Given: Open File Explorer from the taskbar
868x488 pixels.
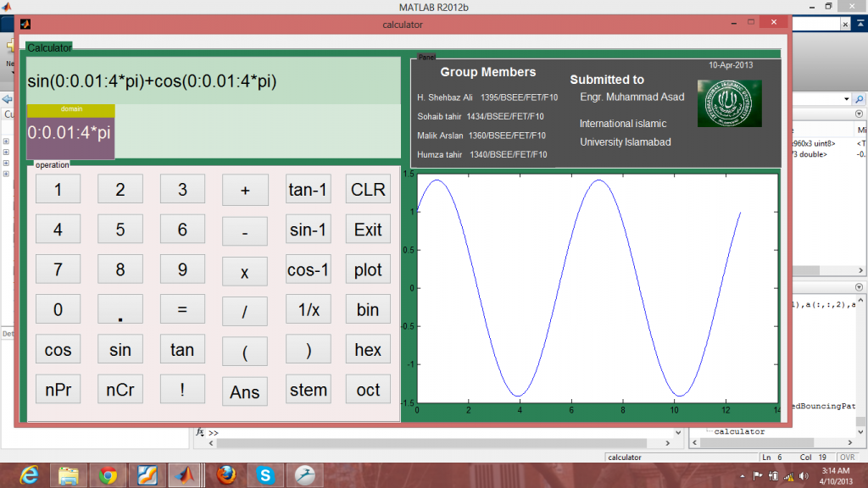Looking at the screenshot, I should 69,475.
